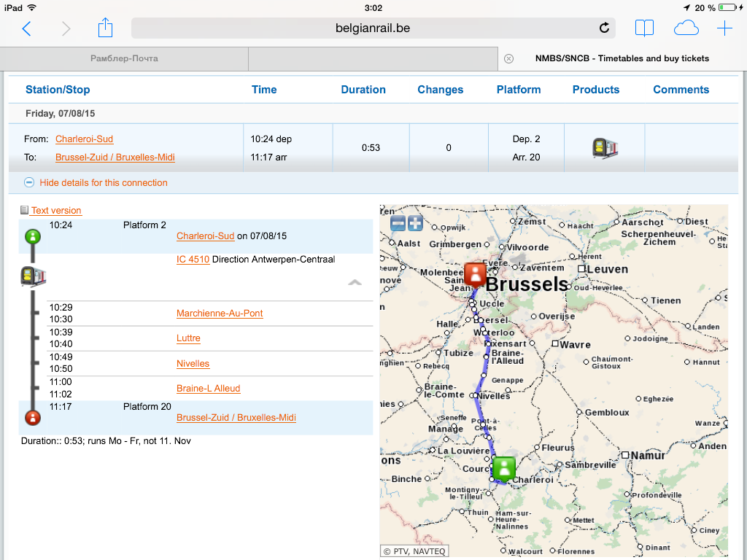
Task: Click the red arrival stop icon
Action: tap(32, 418)
